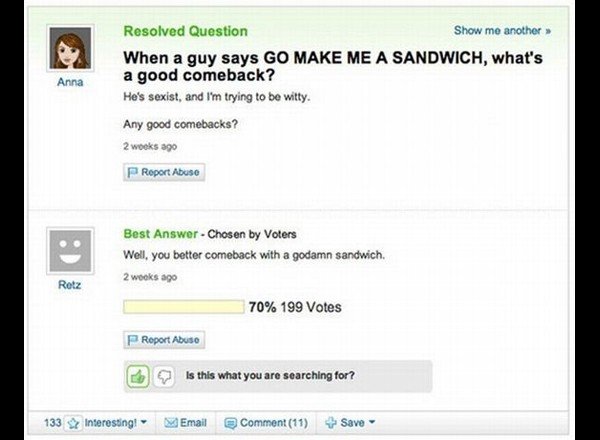Click Anna's avatar picture
The image size is (600, 440).
click(x=70, y=48)
